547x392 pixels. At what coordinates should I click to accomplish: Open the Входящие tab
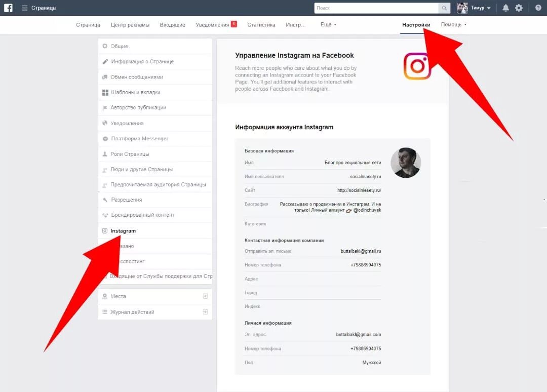(173, 25)
